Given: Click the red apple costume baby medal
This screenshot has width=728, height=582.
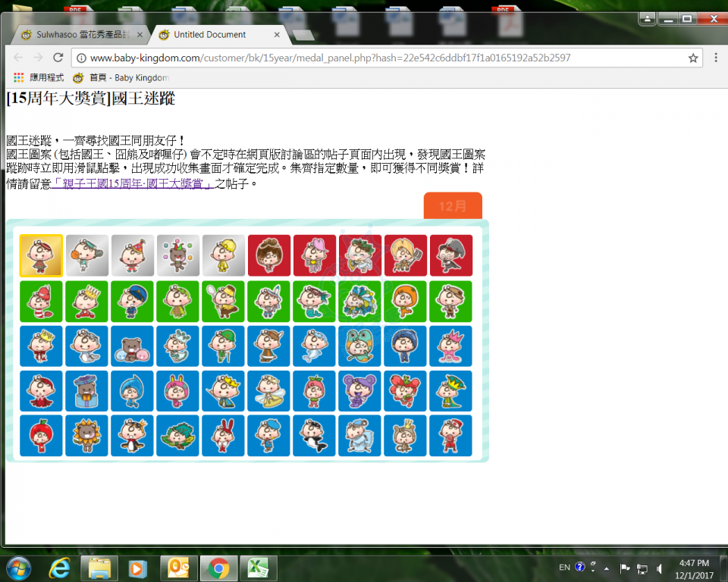Looking at the screenshot, I should pos(41,436).
